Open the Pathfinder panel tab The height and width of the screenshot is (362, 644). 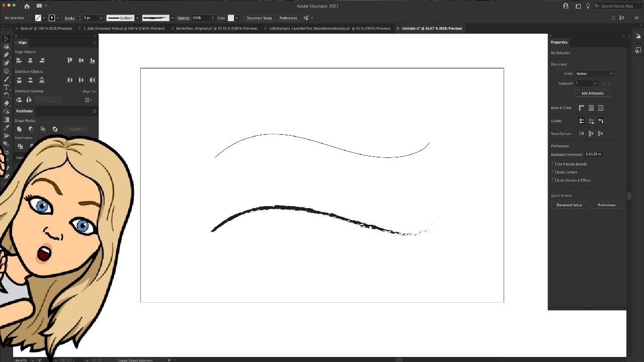point(25,111)
